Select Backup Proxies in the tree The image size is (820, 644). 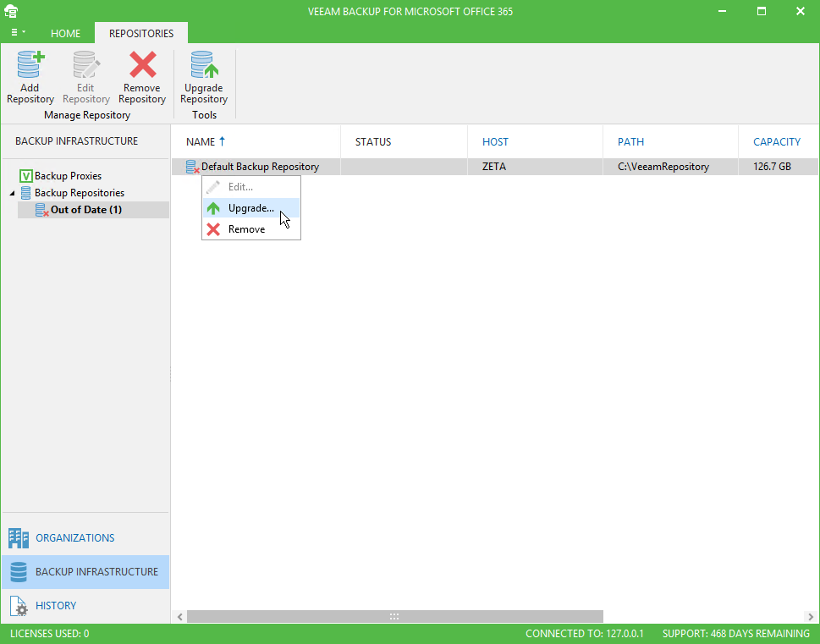click(68, 176)
